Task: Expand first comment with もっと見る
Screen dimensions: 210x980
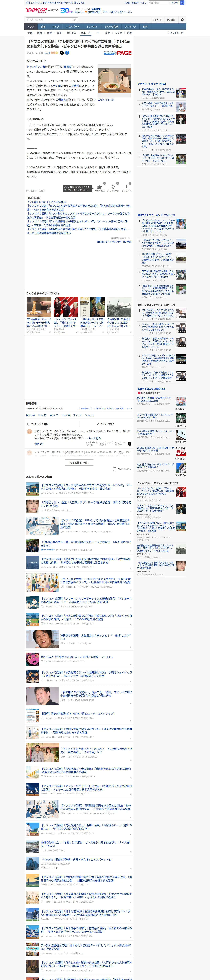Action: pyautogui.click(x=95, y=438)
